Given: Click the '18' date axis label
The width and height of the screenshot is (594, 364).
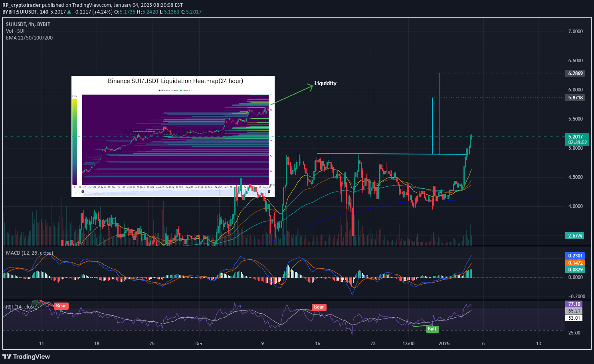Looking at the screenshot, I should [97, 344].
